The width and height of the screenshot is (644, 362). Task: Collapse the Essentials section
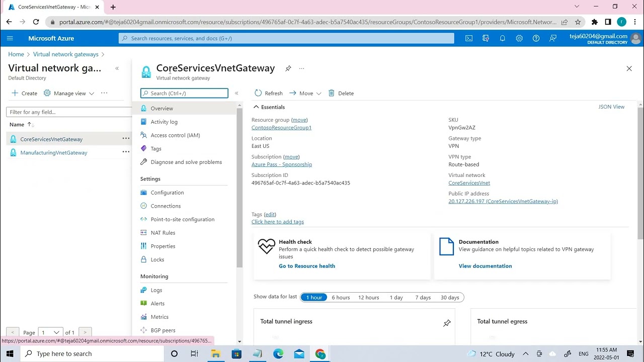pos(269,107)
